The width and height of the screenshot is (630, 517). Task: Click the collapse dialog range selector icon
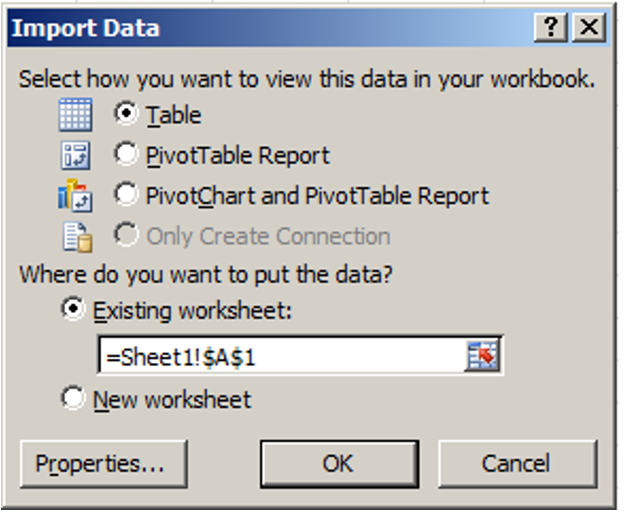pos(483,357)
